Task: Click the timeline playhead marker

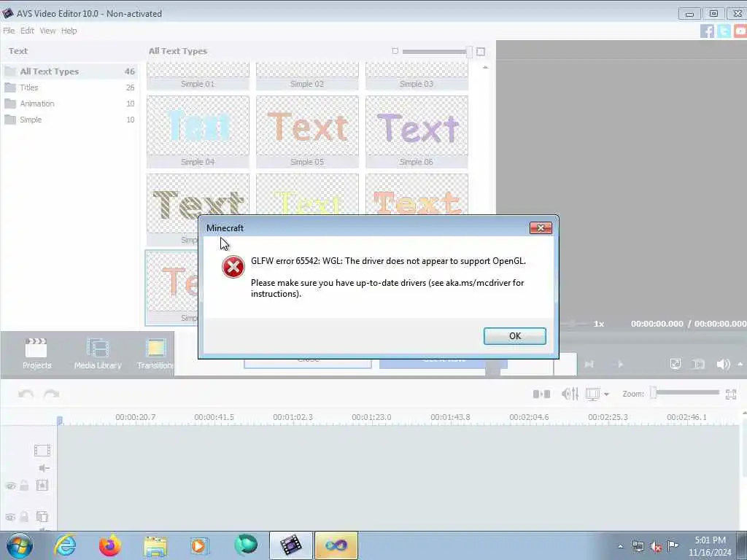Action: click(x=60, y=420)
